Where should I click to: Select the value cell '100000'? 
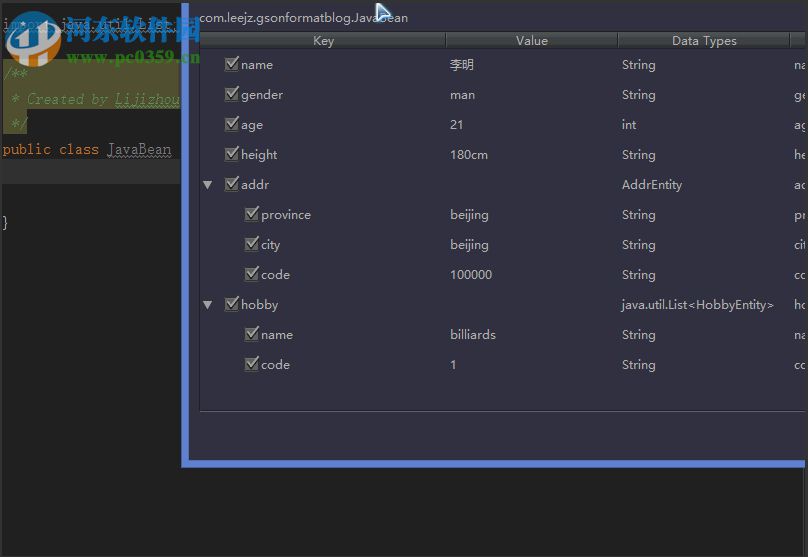tap(471, 275)
